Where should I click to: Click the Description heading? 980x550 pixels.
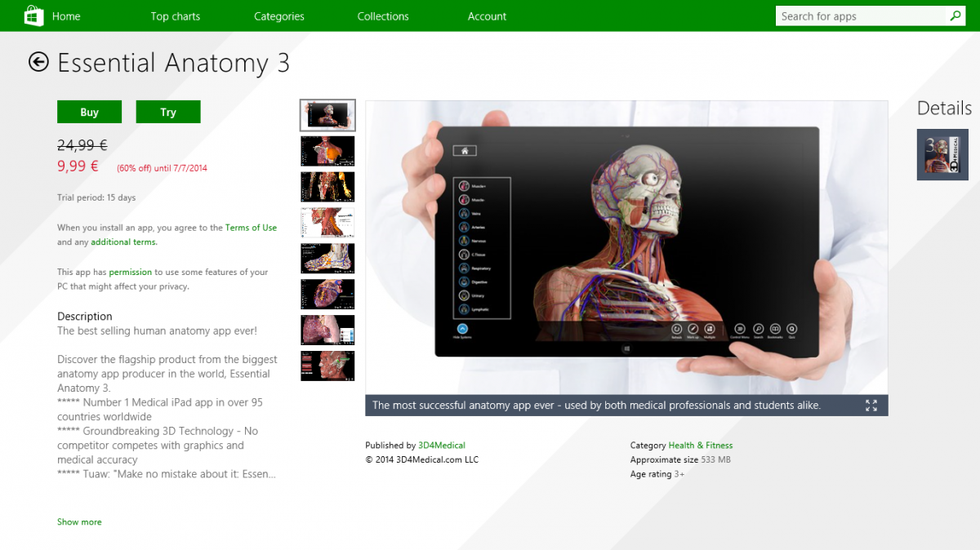85,317
